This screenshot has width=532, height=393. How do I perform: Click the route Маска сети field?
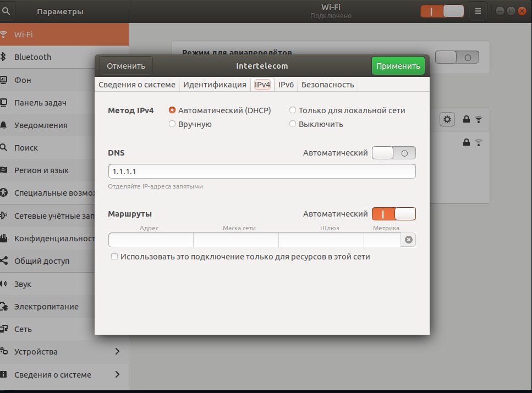[236, 240]
